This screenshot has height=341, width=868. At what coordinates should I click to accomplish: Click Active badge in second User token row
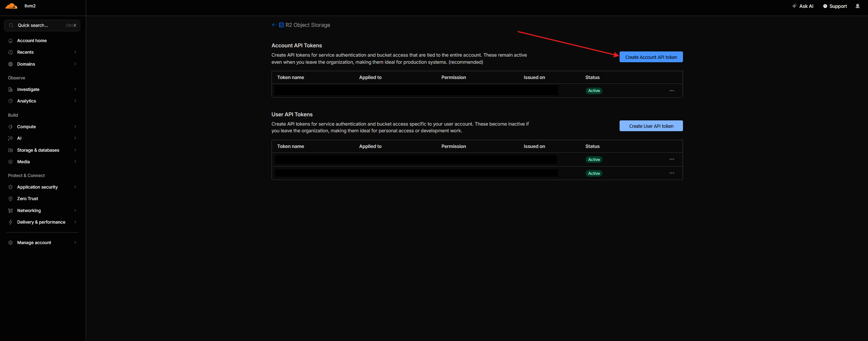[594, 173]
